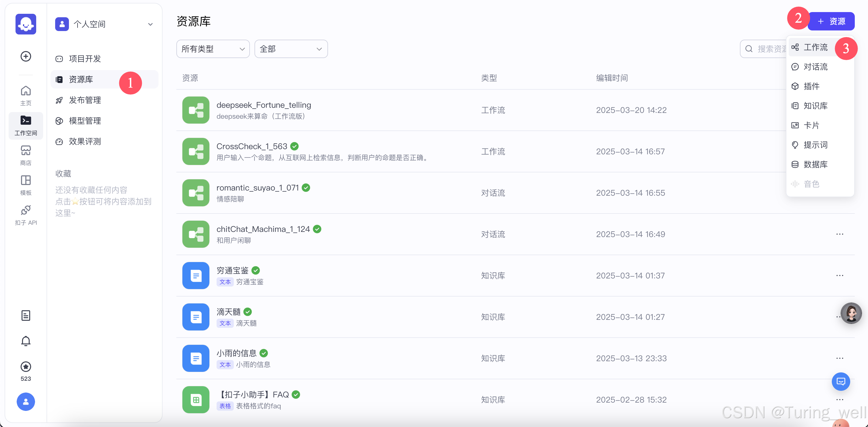
Task: Go to 项目开发 in side navigation
Action: [84, 59]
